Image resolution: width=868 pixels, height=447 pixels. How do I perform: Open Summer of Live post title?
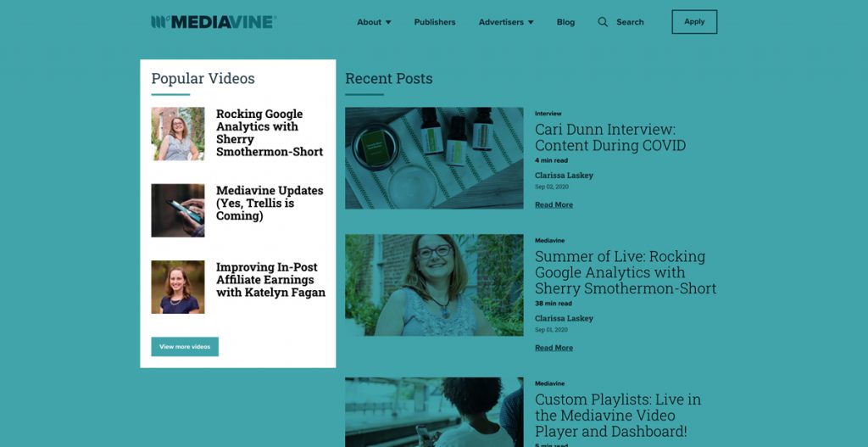click(626, 272)
